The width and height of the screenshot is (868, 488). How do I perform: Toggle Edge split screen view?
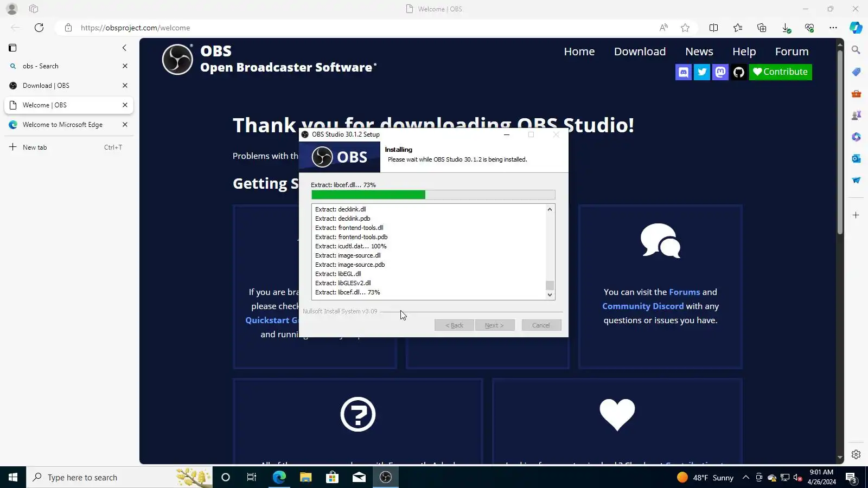pyautogui.click(x=713, y=28)
